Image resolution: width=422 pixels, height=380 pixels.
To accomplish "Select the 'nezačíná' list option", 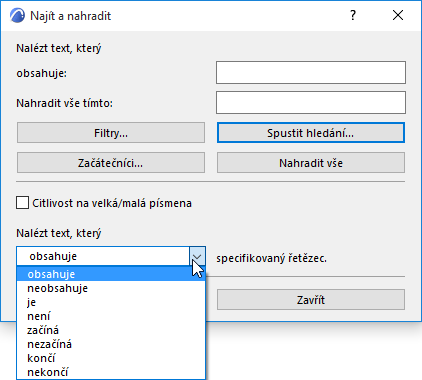I will (111, 344).
